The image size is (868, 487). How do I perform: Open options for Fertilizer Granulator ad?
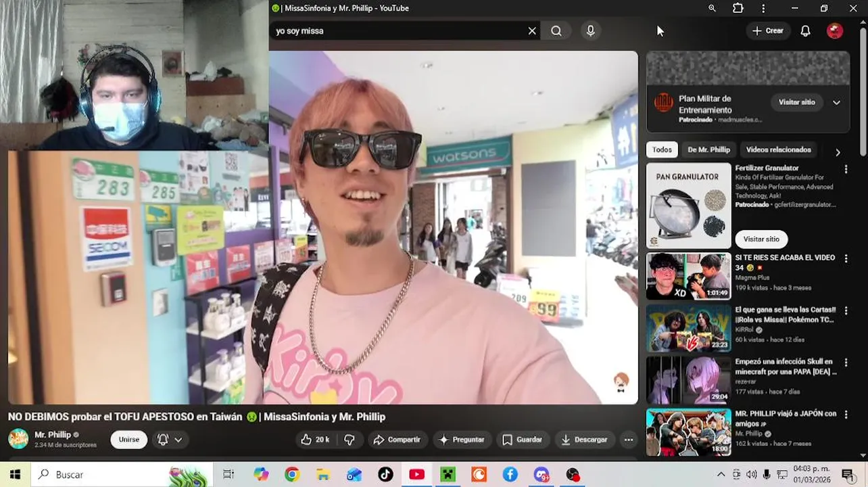(x=846, y=169)
